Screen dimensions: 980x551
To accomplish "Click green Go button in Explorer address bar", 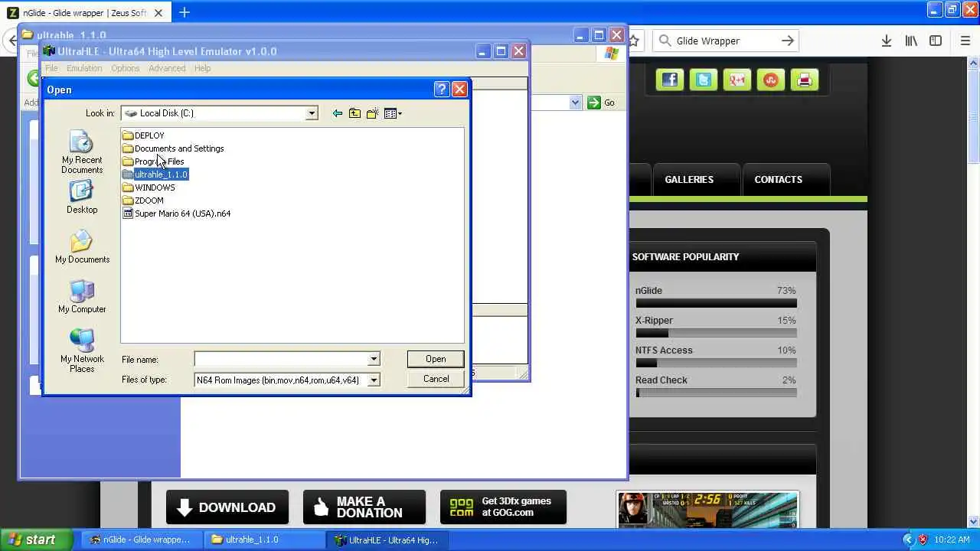I will coord(602,103).
